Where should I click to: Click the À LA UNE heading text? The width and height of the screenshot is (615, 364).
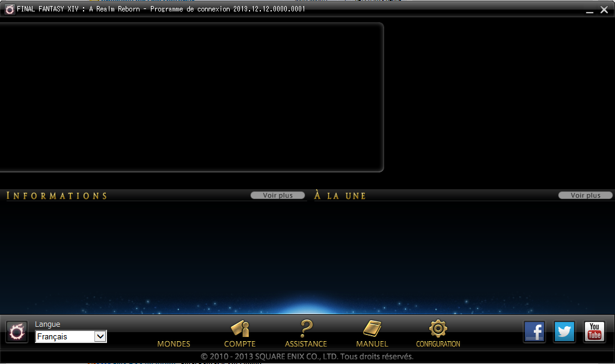(340, 196)
